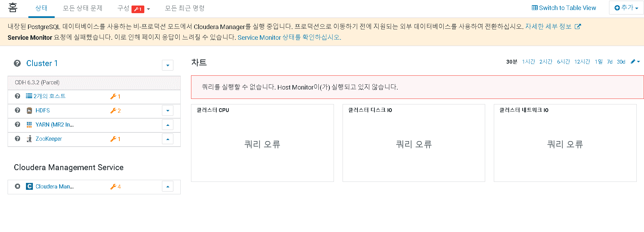Open ZooKeeper configuration issues wrench 1
This screenshot has width=644, height=232.
115,139
